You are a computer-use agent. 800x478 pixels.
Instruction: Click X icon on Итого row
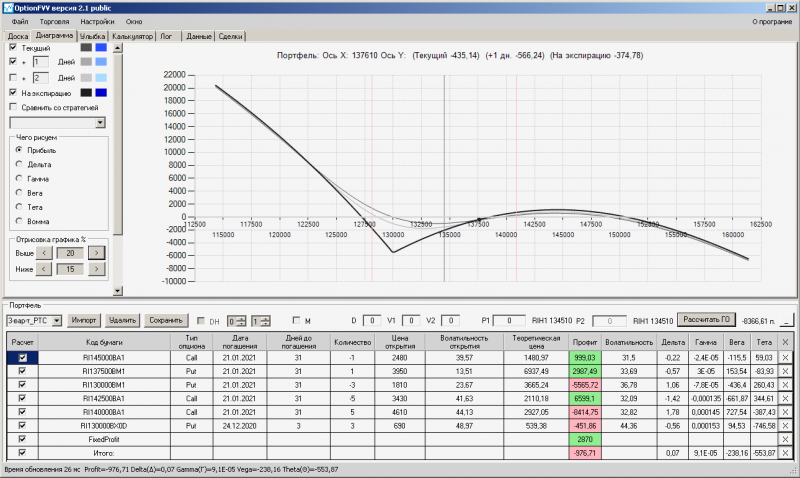pyautogui.click(x=785, y=452)
